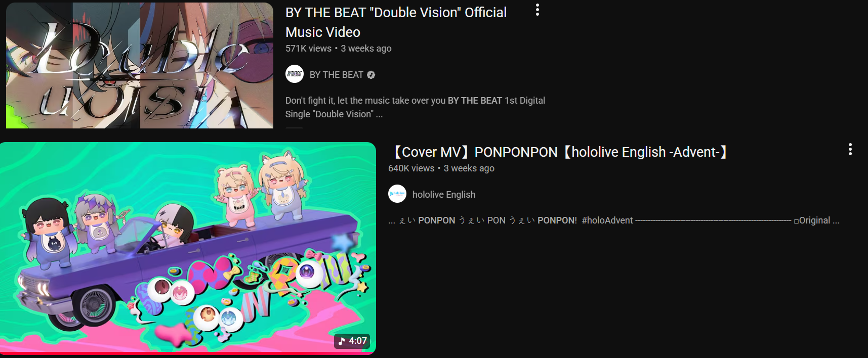Go to hololive English channel name
The width and height of the screenshot is (868, 358).
[x=444, y=194]
